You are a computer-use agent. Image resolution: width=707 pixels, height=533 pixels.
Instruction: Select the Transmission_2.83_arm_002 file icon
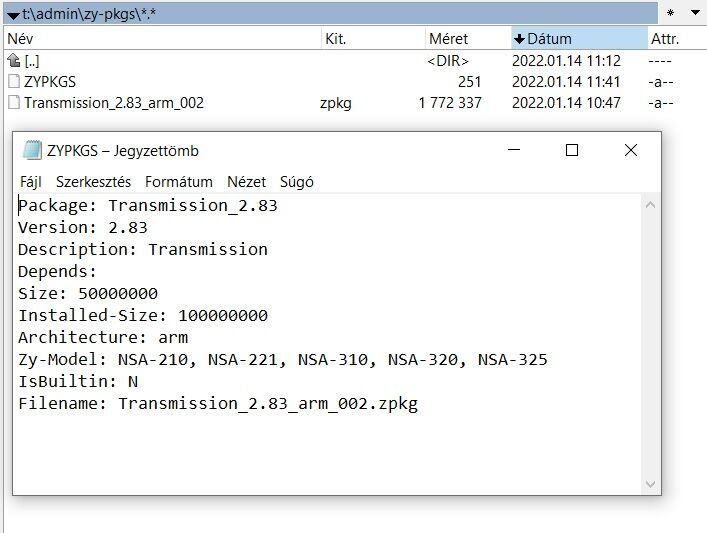14,103
